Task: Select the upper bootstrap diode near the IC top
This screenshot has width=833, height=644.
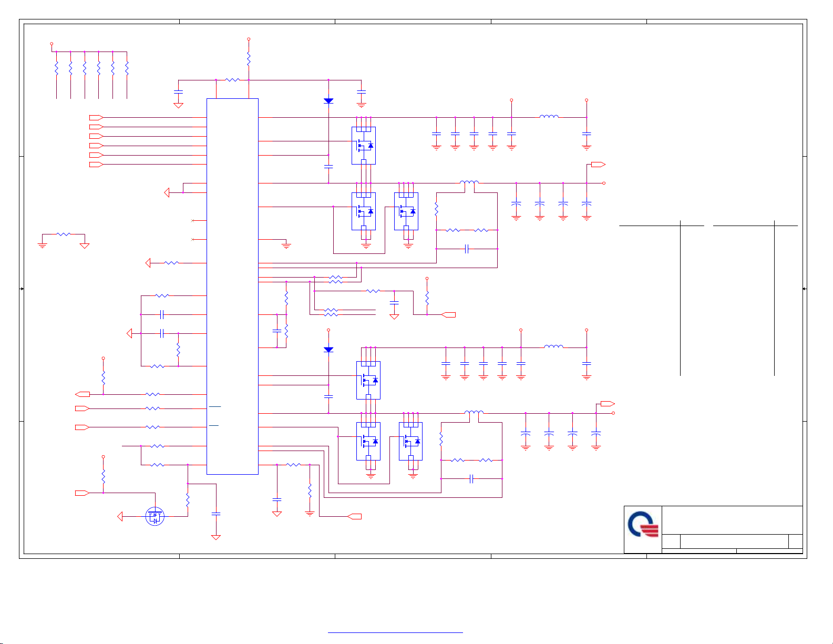Action: (328, 100)
